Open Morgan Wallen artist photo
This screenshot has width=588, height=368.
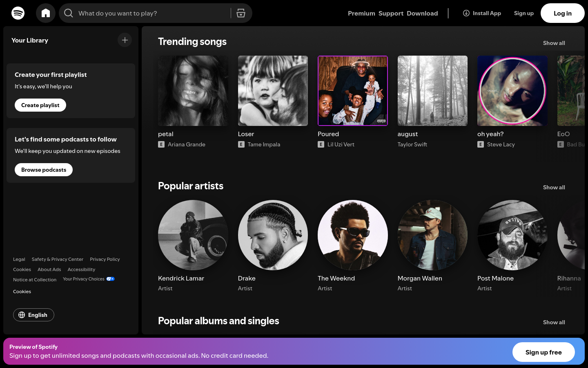click(x=432, y=235)
